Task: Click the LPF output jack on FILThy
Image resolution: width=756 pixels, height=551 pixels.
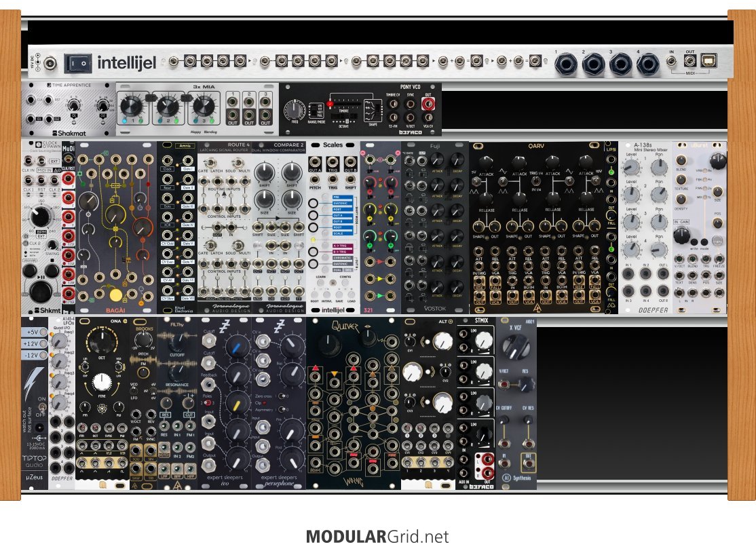Action: (x=164, y=470)
